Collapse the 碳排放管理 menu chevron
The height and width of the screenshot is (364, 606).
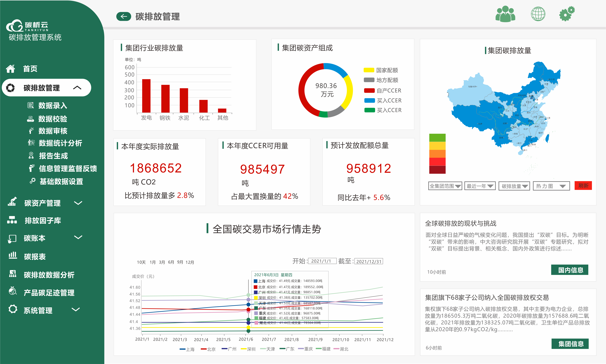click(77, 88)
